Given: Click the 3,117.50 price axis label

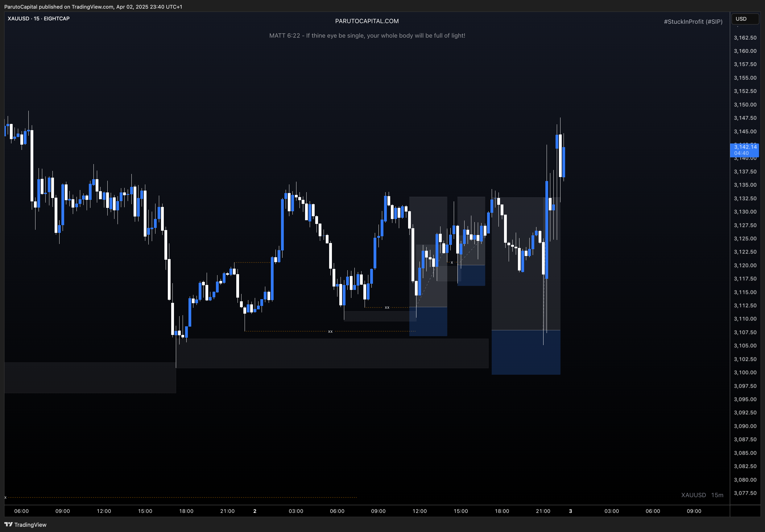Looking at the screenshot, I should pyautogui.click(x=745, y=278).
